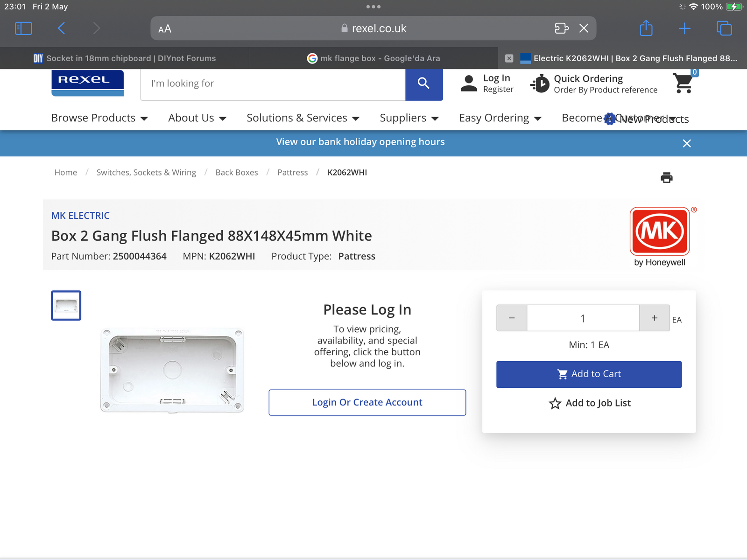Image resolution: width=747 pixels, height=560 pixels.
Task: Open Safari share sheet icon
Action: (x=646, y=28)
